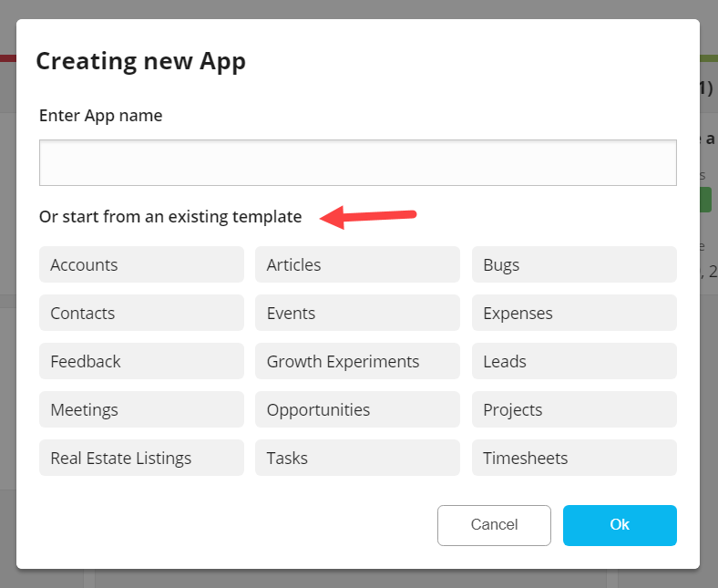Pick the Projects template
Viewport: 718px width, 588px height.
(x=573, y=410)
